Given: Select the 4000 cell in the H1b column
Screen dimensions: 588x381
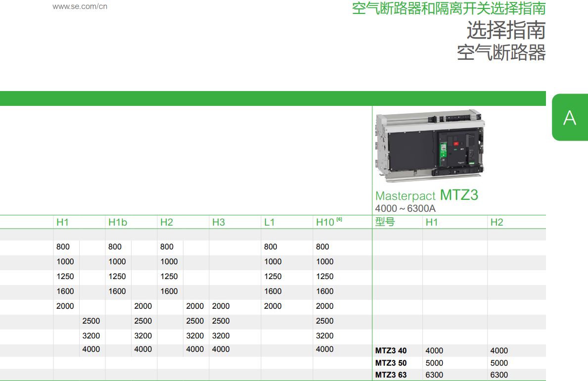Looking at the screenshot, I should 143,349.
